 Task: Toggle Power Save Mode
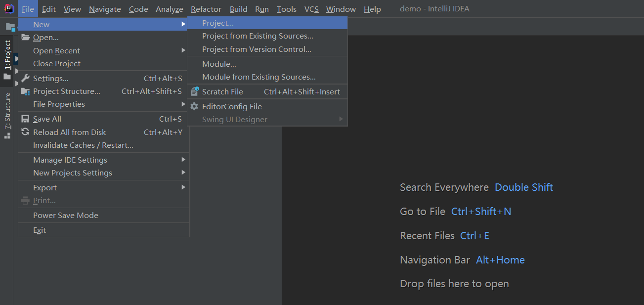coord(65,216)
